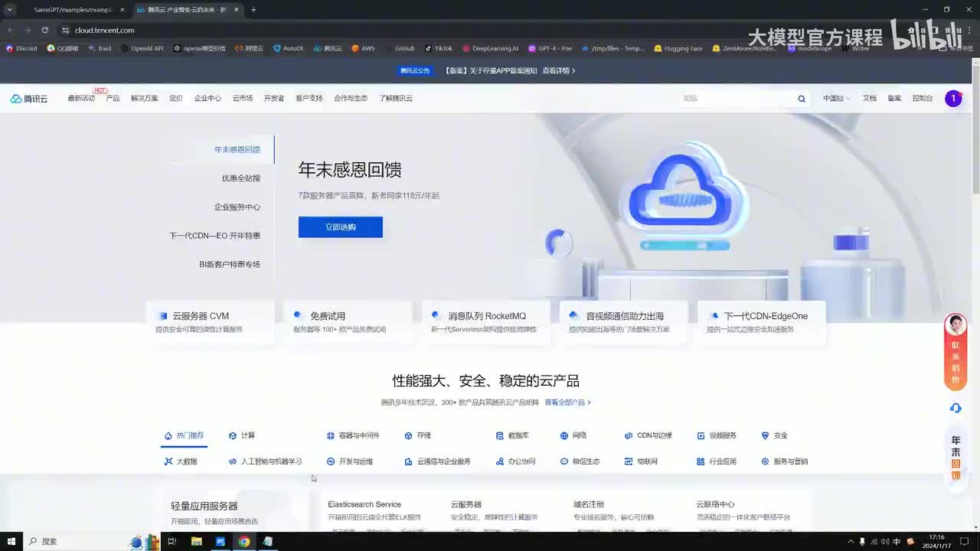This screenshot has height=551, width=980.
Task: Select the 行业应用 category icon
Action: point(701,461)
